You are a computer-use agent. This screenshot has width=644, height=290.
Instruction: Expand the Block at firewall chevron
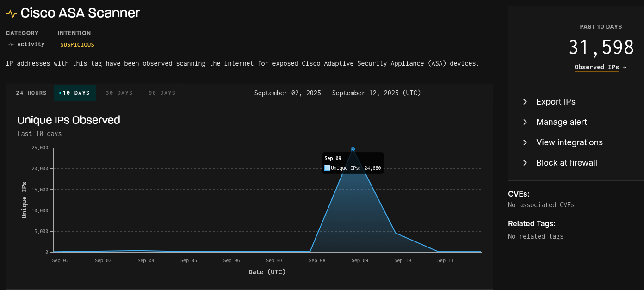[525, 162]
